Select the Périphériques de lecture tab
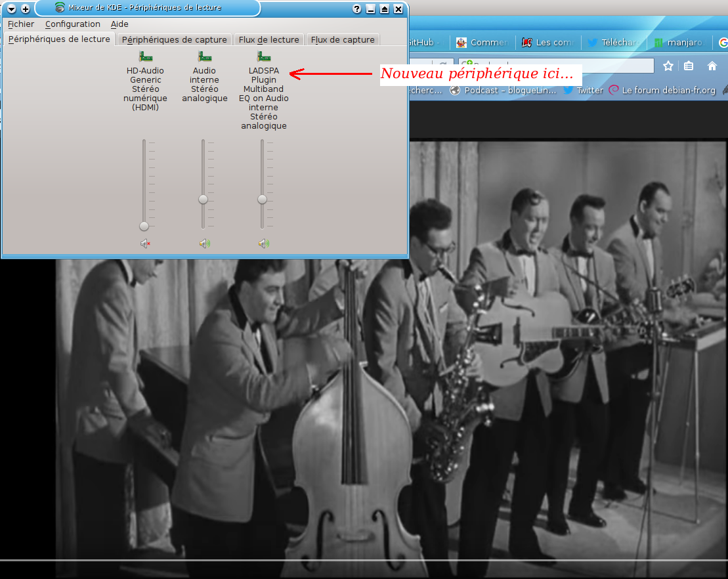This screenshot has width=728, height=579. pos(59,39)
